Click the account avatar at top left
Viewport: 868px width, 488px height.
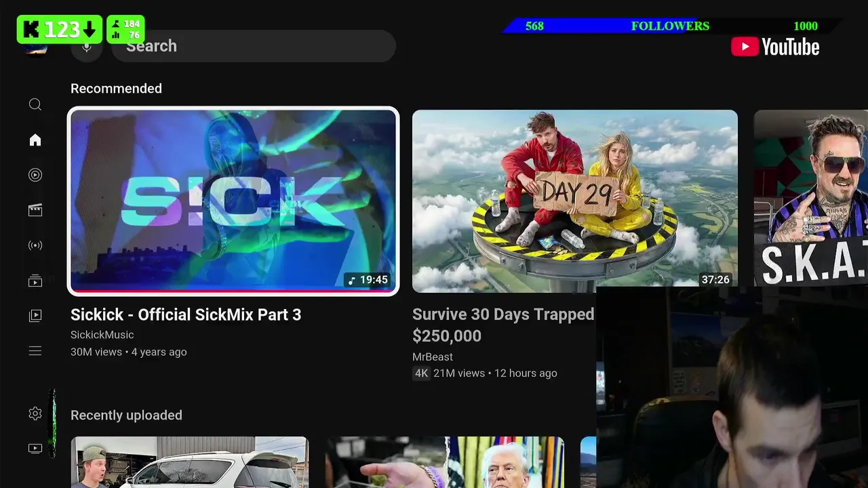click(35, 49)
